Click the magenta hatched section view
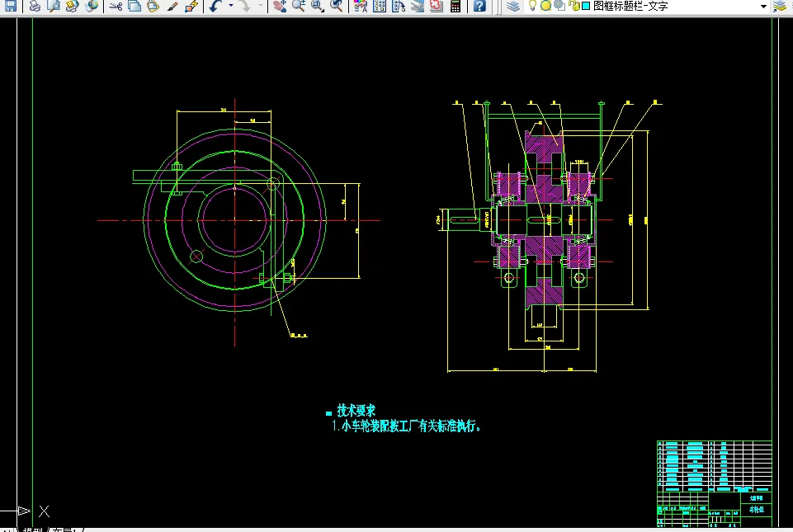 tap(544, 220)
